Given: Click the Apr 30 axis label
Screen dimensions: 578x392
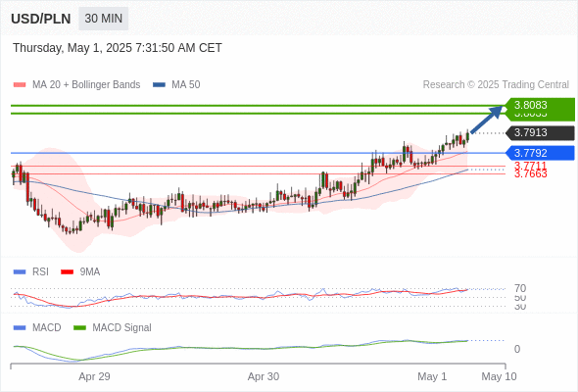Looking at the screenshot, I should click(x=264, y=376).
